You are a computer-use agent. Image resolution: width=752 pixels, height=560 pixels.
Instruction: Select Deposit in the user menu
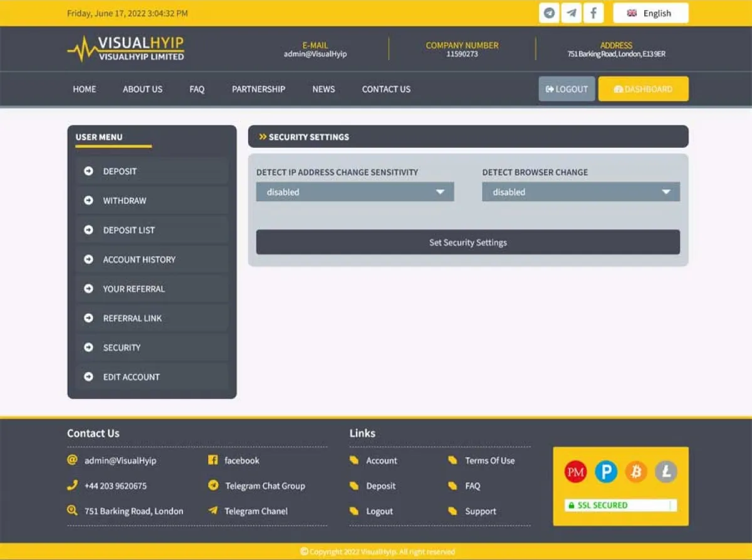152,171
